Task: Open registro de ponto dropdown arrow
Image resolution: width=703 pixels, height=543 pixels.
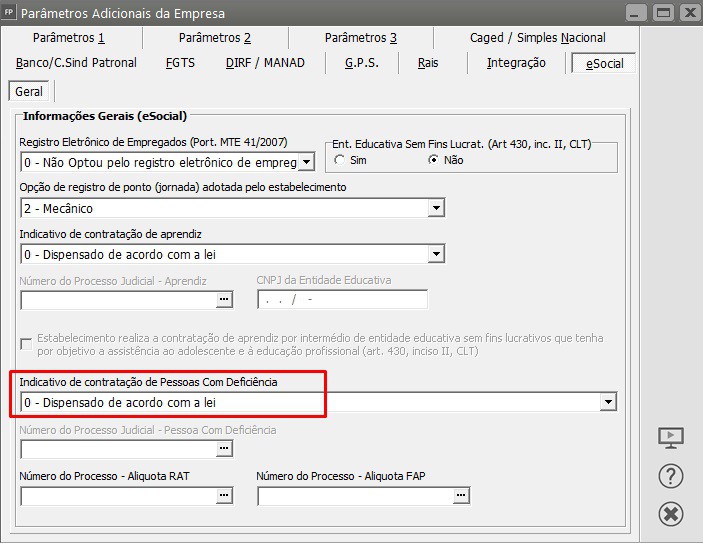Action: (x=436, y=208)
